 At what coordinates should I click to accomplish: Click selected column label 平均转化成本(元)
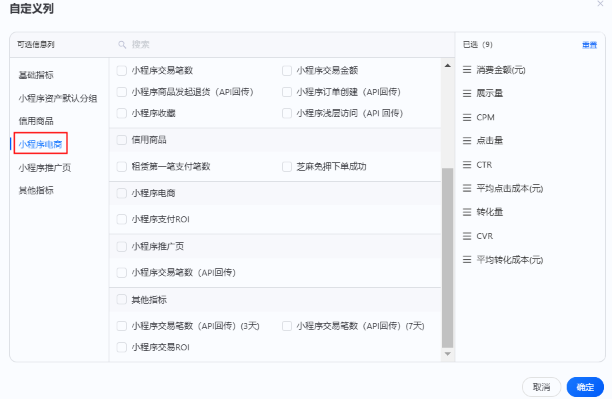[x=510, y=260]
